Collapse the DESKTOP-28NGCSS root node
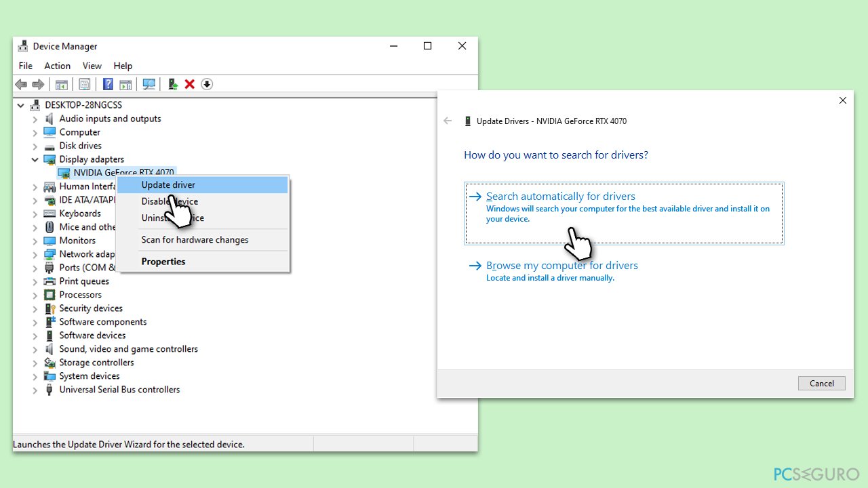 point(21,105)
